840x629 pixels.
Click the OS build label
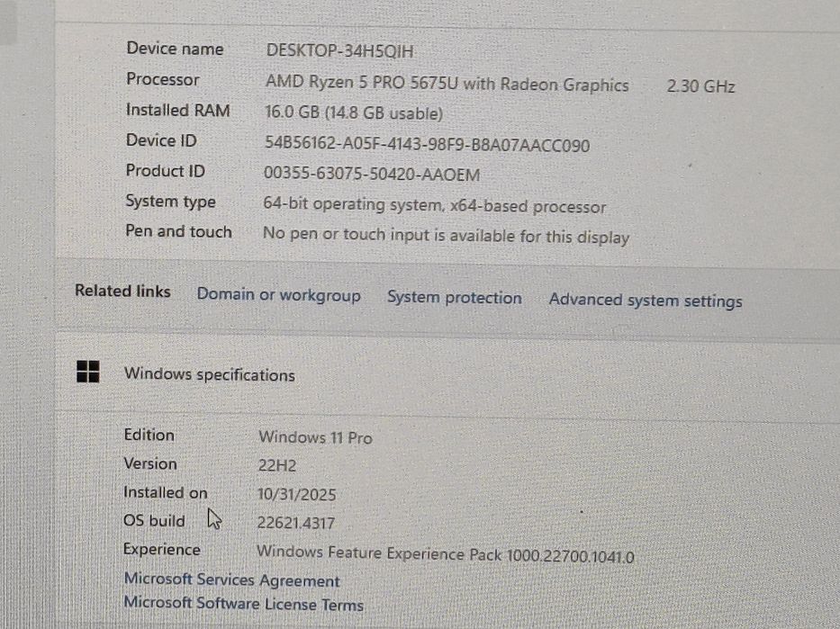tap(154, 520)
